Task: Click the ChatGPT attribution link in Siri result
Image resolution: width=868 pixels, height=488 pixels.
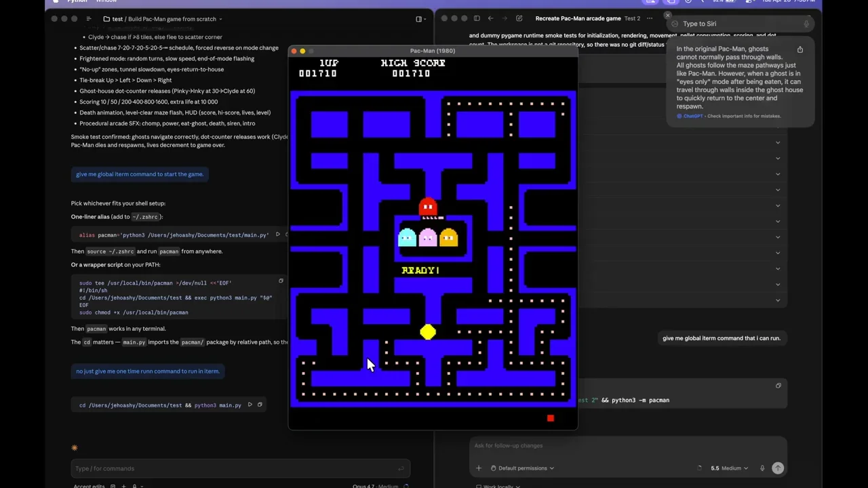Action: (693, 116)
